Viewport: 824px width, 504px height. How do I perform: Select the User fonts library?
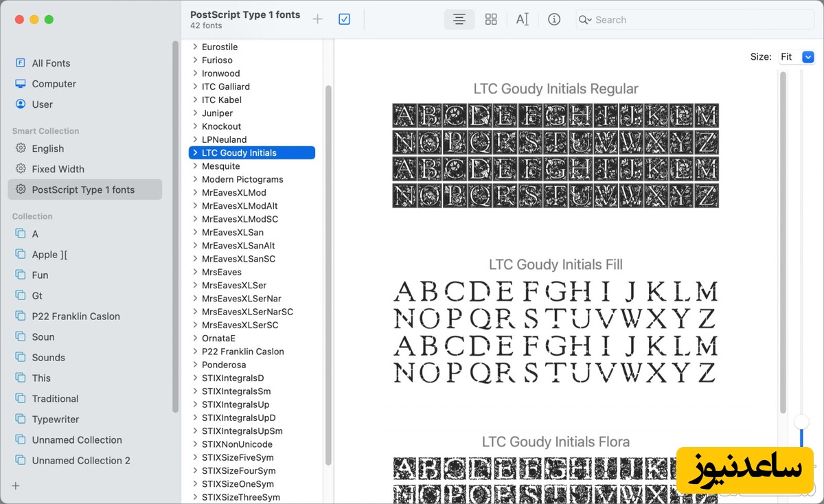click(42, 104)
